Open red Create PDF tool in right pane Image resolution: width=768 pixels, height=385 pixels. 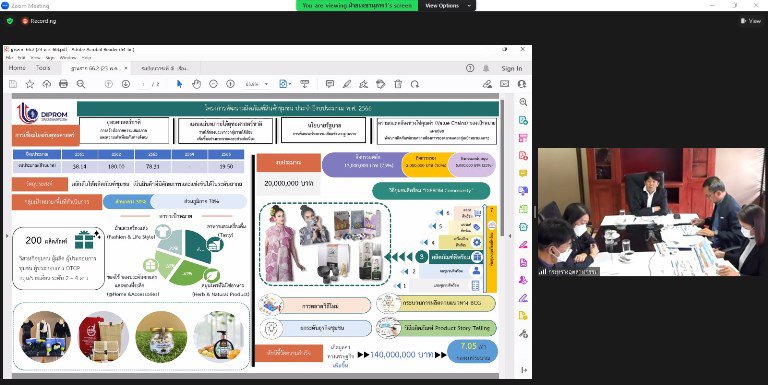coord(523,156)
